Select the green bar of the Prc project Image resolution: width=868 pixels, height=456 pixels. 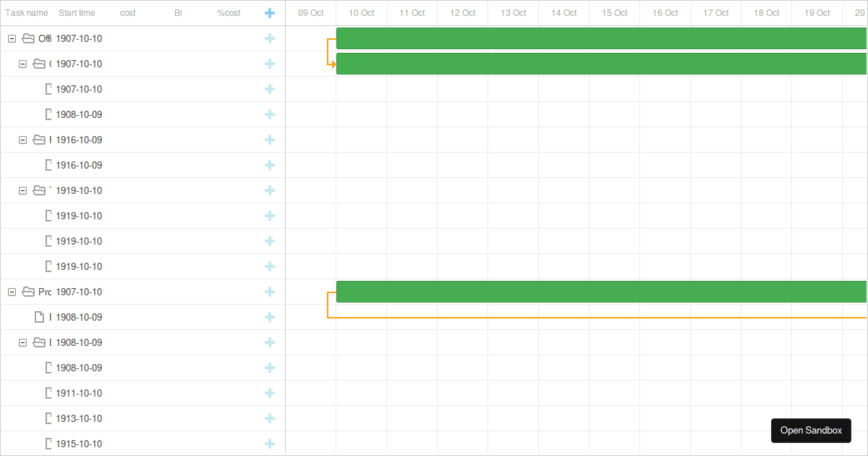tap(579, 292)
